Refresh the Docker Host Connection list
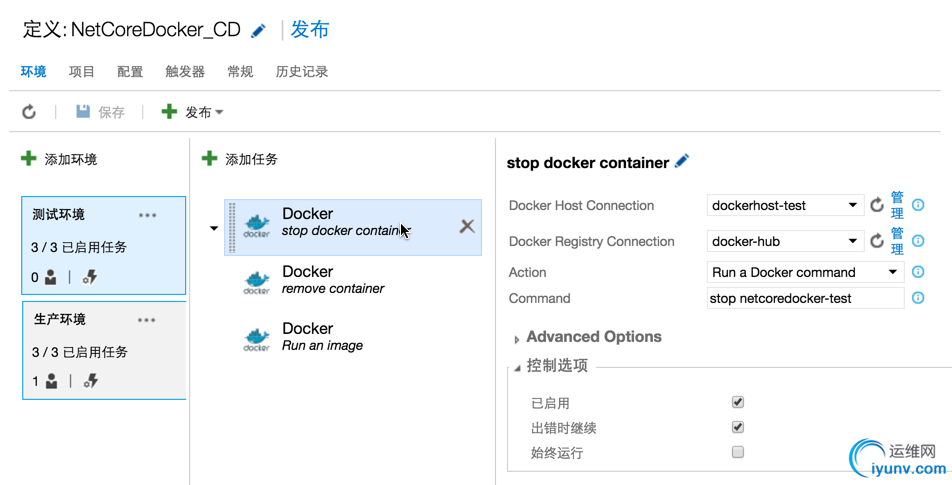952x485 pixels. 877,205
